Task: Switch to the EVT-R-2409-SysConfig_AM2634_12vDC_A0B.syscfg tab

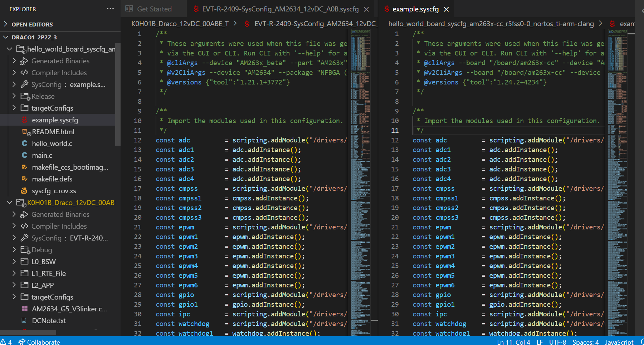Action: 280,9
